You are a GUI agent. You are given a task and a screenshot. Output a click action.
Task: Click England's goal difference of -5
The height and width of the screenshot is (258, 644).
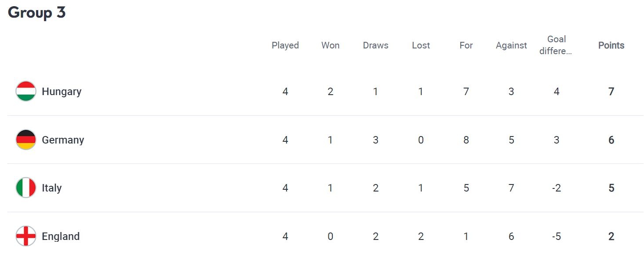[556, 236]
